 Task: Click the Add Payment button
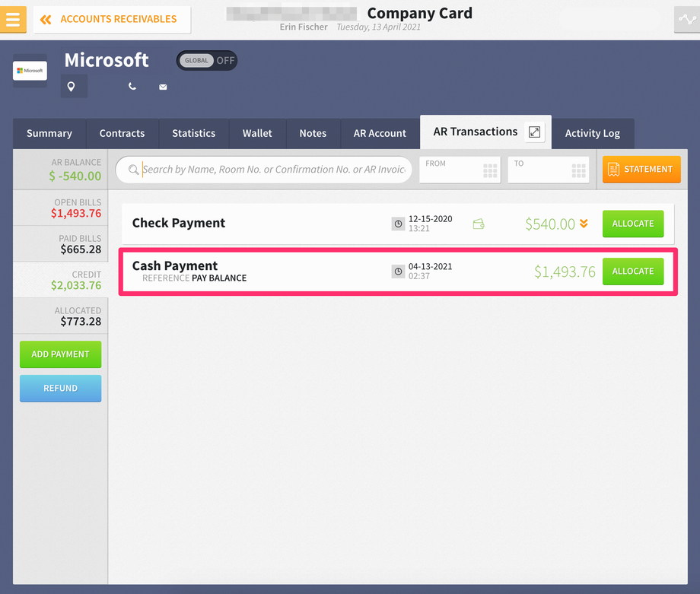61,354
